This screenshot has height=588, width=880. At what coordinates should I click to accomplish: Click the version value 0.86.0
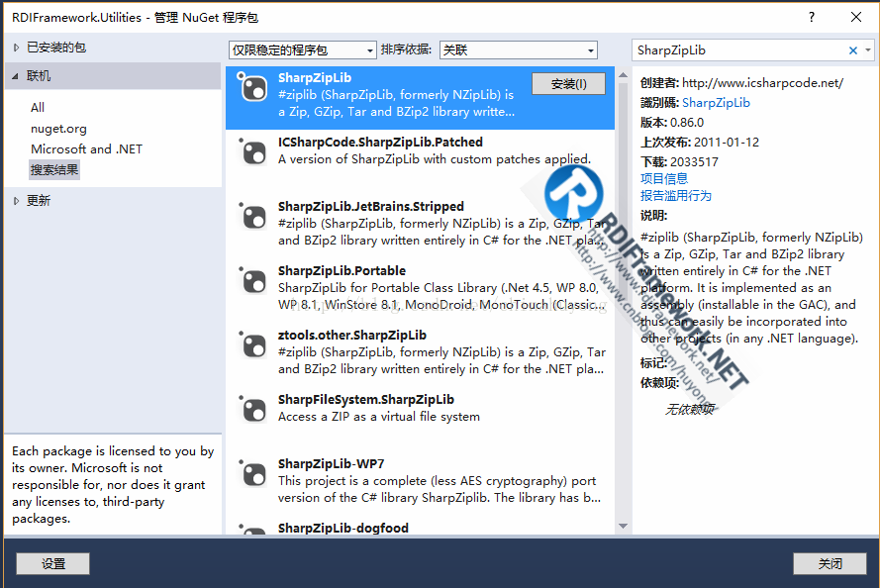pos(687,123)
